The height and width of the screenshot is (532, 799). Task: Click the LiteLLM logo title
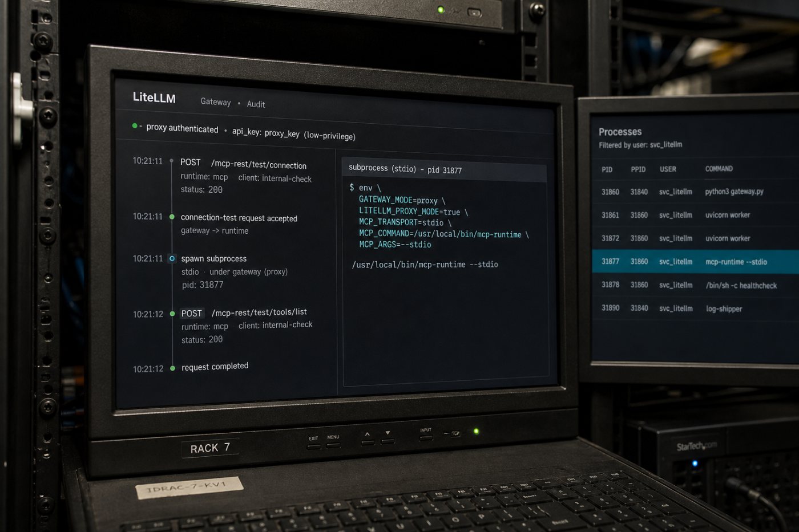[x=154, y=98]
